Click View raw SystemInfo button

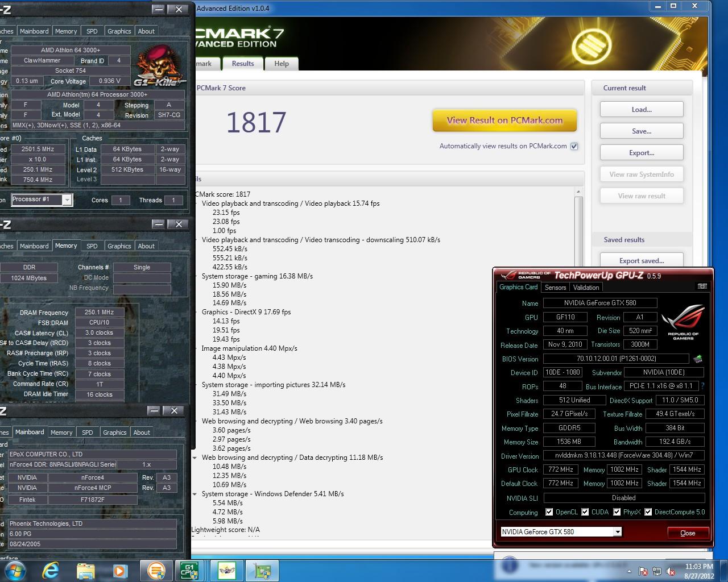pyautogui.click(x=642, y=174)
